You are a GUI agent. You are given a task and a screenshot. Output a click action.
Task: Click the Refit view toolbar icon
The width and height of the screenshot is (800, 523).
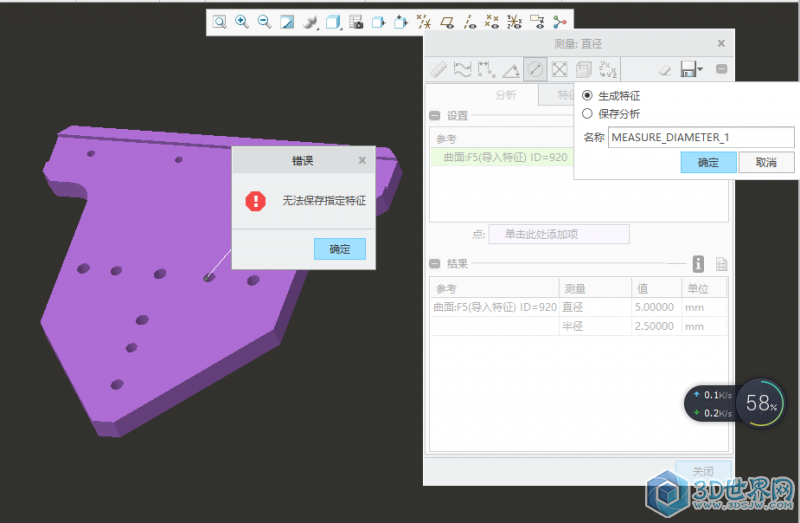tap(219, 21)
